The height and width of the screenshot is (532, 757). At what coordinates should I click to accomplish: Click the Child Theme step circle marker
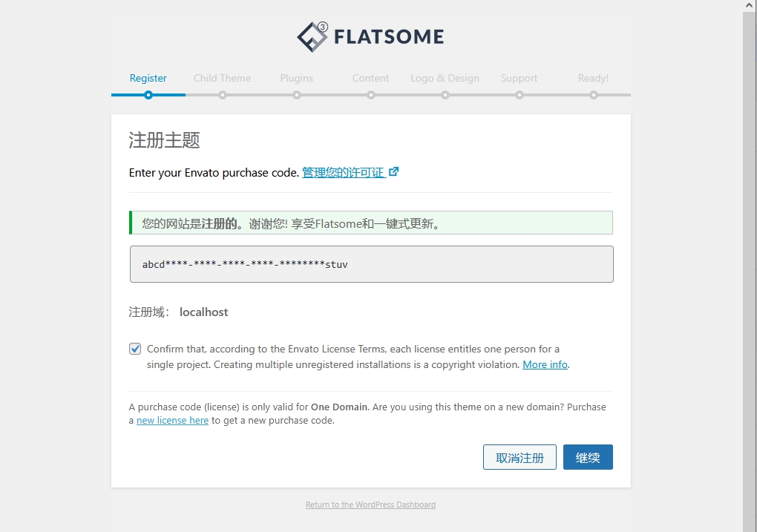coord(223,95)
